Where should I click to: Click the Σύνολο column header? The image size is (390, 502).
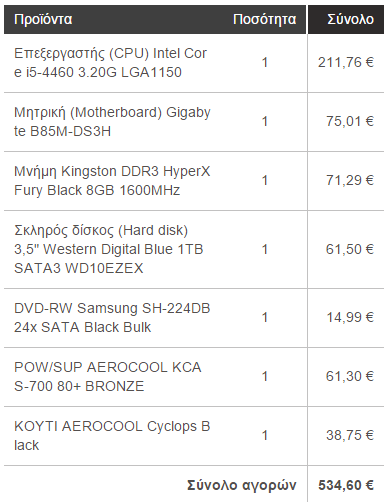[x=350, y=19]
